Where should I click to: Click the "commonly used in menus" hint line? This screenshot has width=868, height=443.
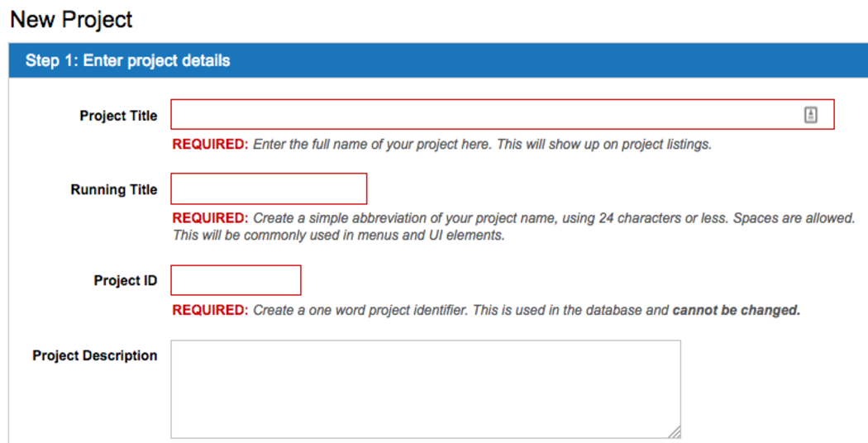point(338,236)
